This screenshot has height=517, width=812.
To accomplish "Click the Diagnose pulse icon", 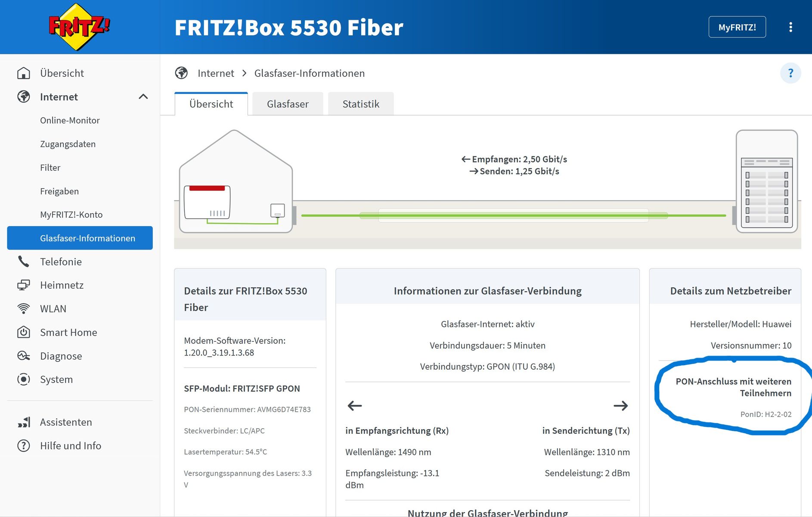I will pyautogui.click(x=24, y=356).
